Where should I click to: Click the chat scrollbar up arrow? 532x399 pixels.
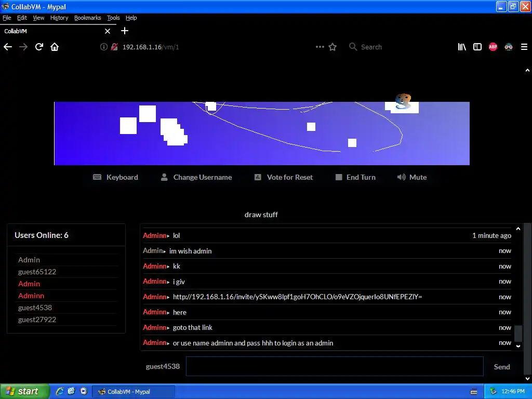click(x=518, y=229)
